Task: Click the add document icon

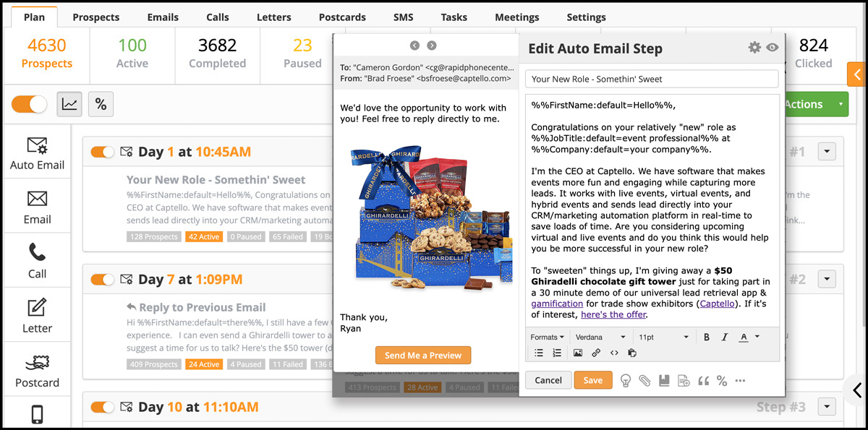Action: pyautogui.click(x=684, y=381)
